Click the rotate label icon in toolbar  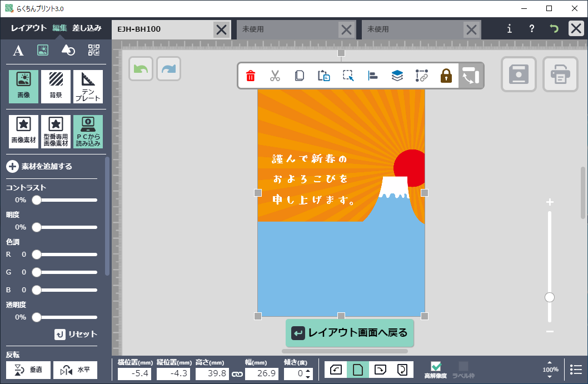pyautogui.click(x=471, y=76)
